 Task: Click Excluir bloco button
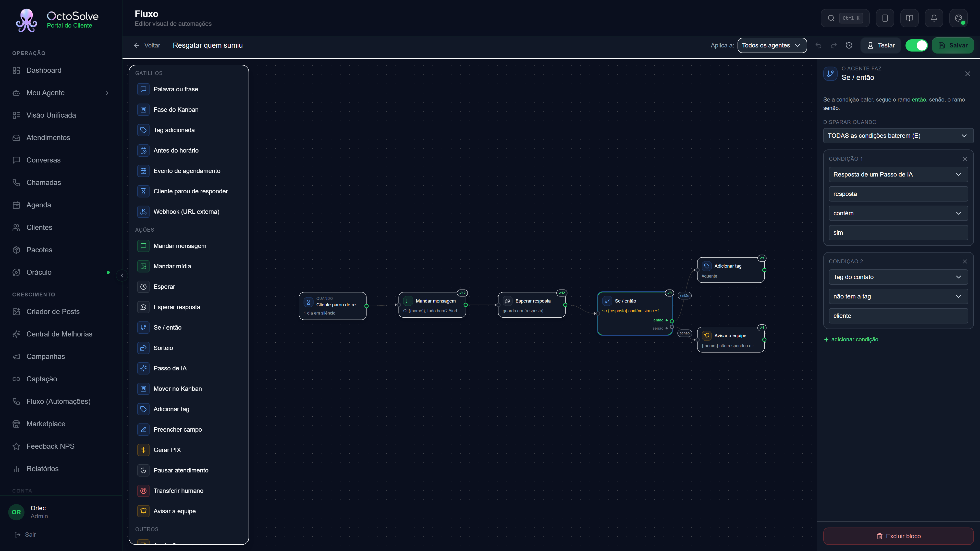(x=898, y=536)
